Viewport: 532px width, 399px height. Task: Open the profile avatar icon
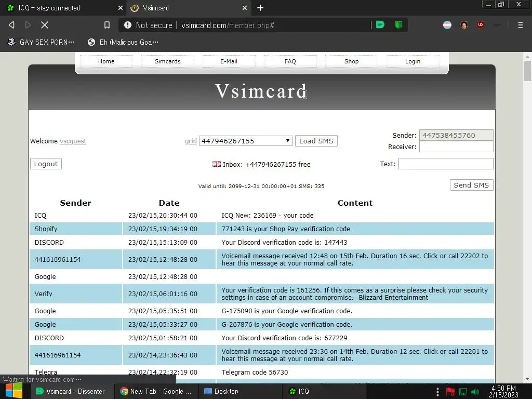(464, 25)
